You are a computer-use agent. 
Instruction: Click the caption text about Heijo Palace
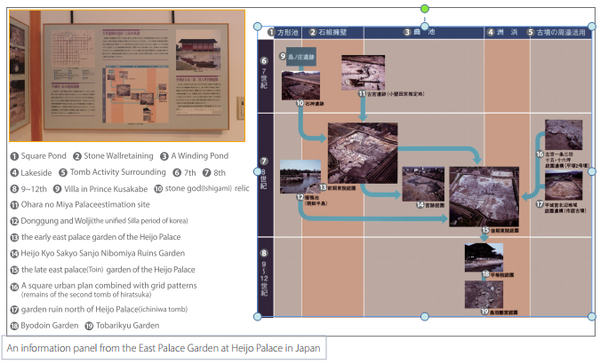coord(163,348)
